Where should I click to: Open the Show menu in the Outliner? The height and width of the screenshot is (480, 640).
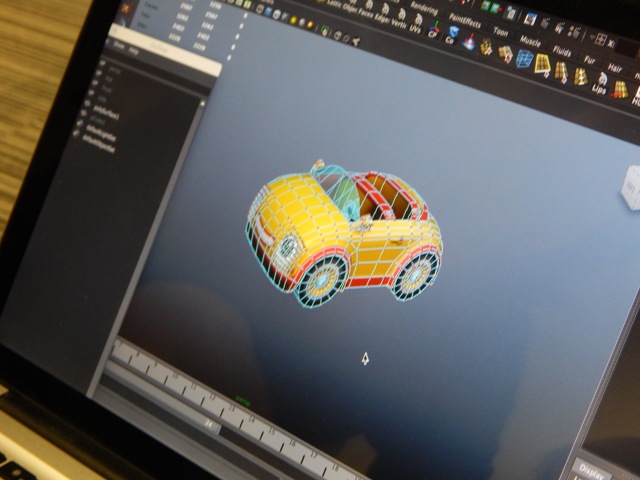[x=118, y=46]
